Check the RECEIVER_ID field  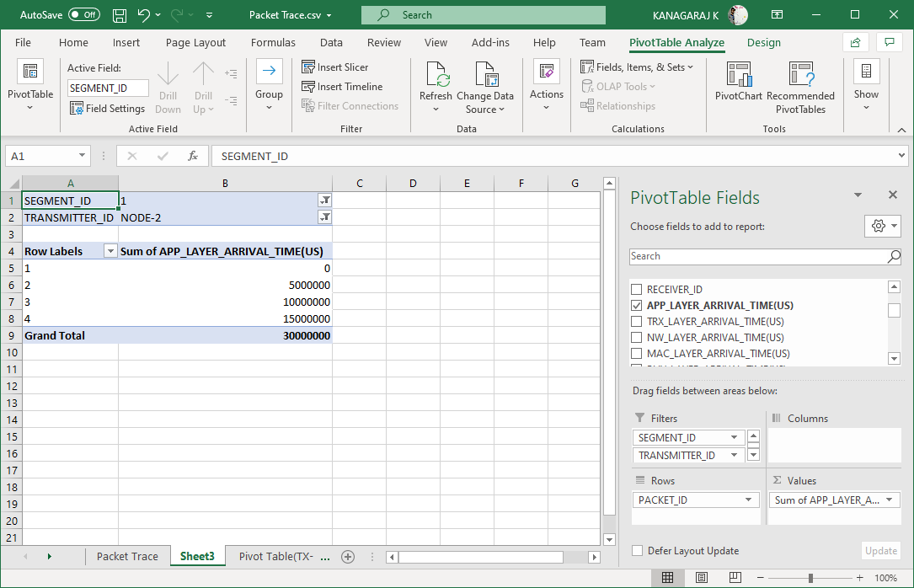click(x=637, y=290)
